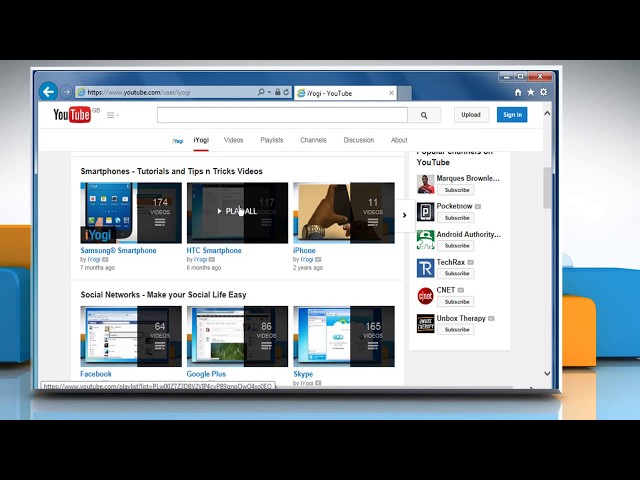Viewport: 640px width, 480px height.
Task: Open the browser Home icon
Action: tap(518, 92)
